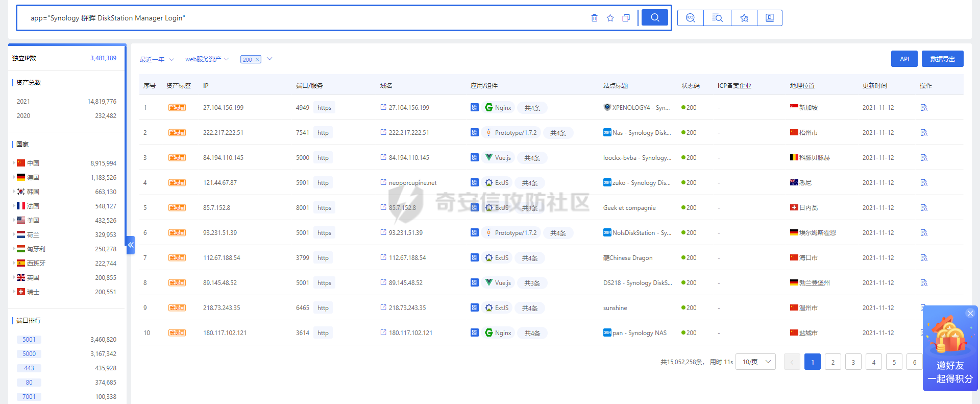980x404 pixels.
Task: Click Prototype/1.7.2 component in row 222.217.222.51
Action: [x=510, y=133]
